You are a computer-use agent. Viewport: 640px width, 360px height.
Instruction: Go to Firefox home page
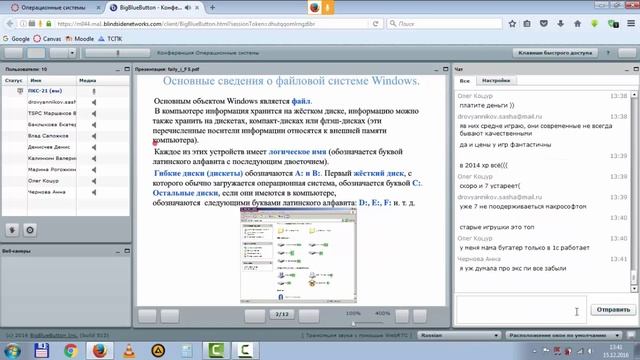[577, 24]
